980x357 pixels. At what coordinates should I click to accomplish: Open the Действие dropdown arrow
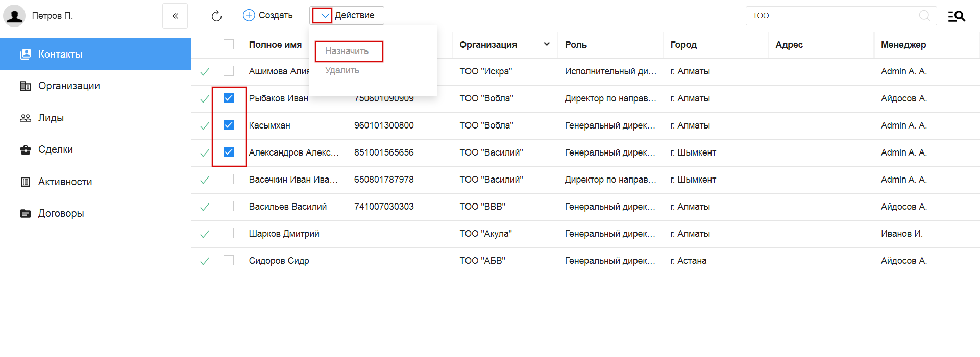pyautogui.click(x=325, y=15)
